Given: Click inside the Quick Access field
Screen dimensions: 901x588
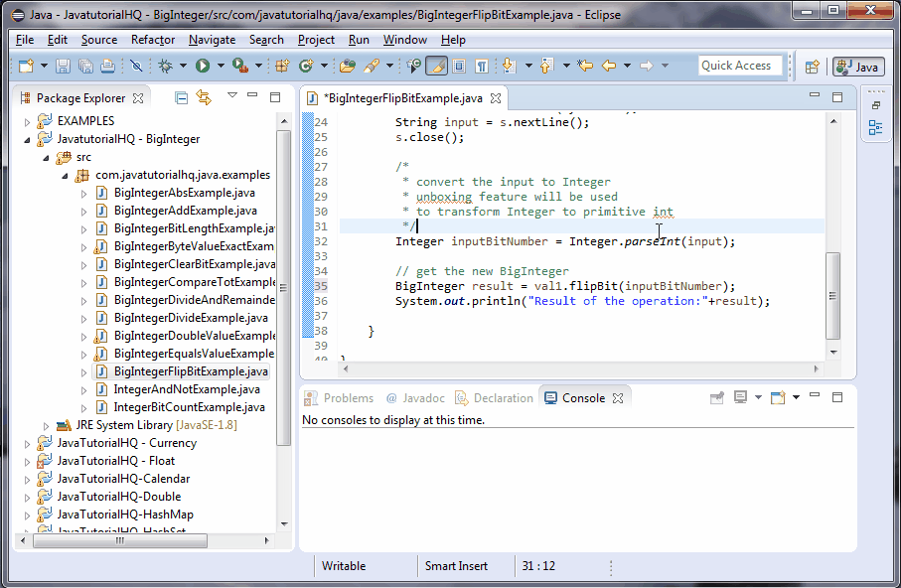Looking at the screenshot, I should point(739,66).
